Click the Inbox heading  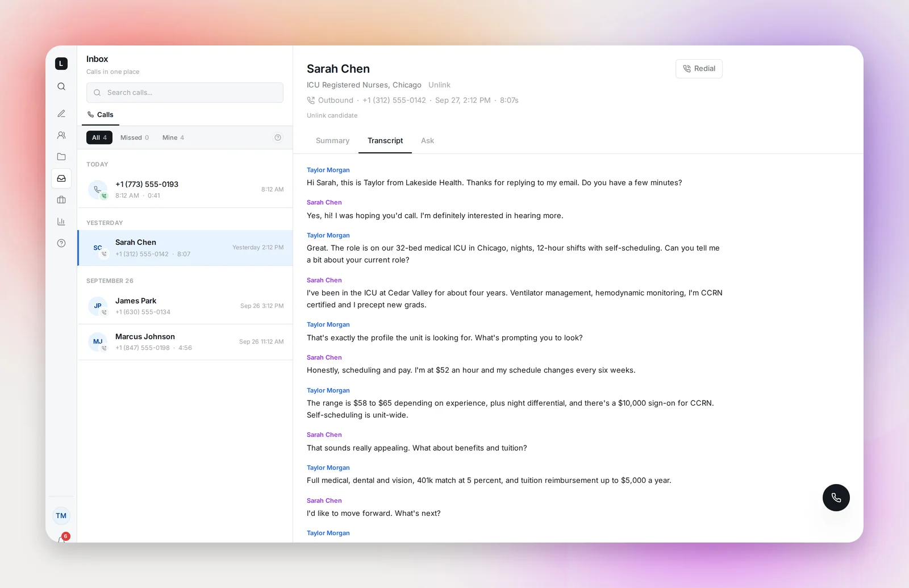97,59
